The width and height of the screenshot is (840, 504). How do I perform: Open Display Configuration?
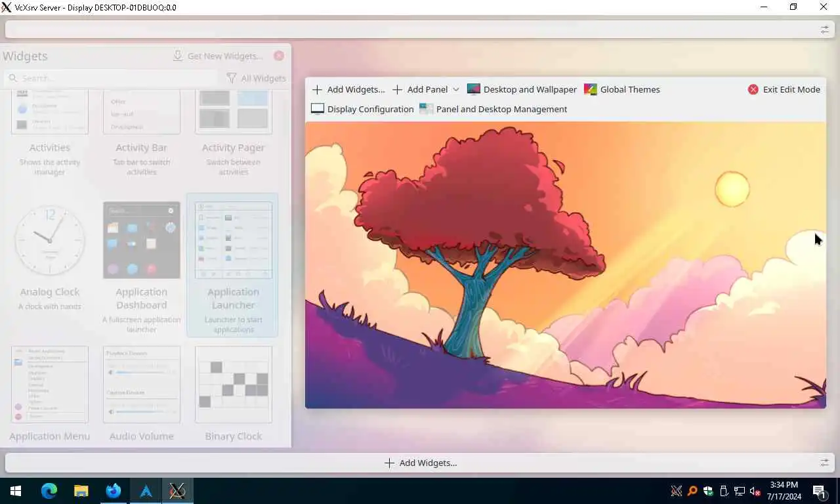[x=362, y=109]
